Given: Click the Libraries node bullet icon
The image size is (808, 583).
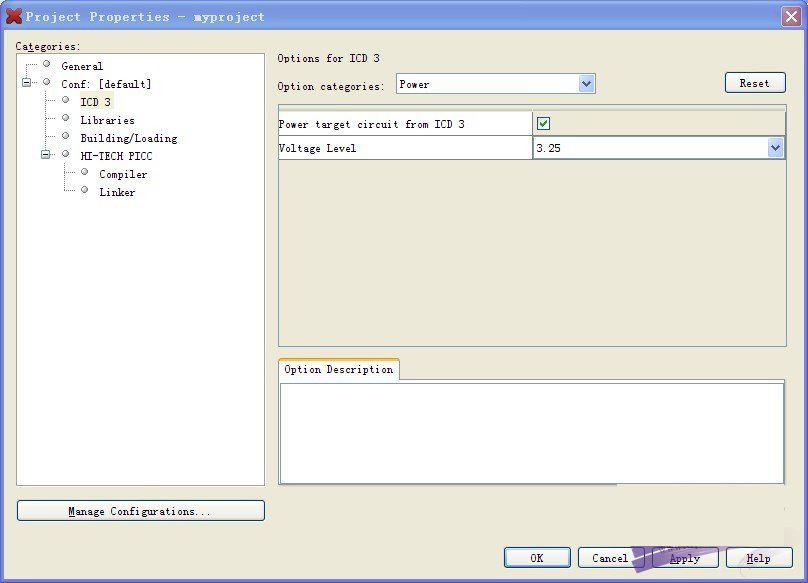Looking at the screenshot, I should click(65, 118).
